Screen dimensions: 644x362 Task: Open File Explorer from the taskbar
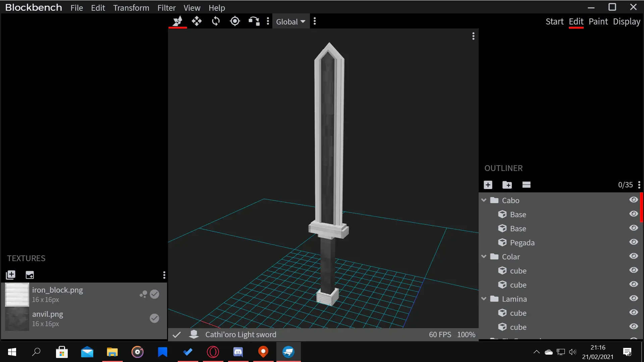pyautogui.click(x=112, y=352)
